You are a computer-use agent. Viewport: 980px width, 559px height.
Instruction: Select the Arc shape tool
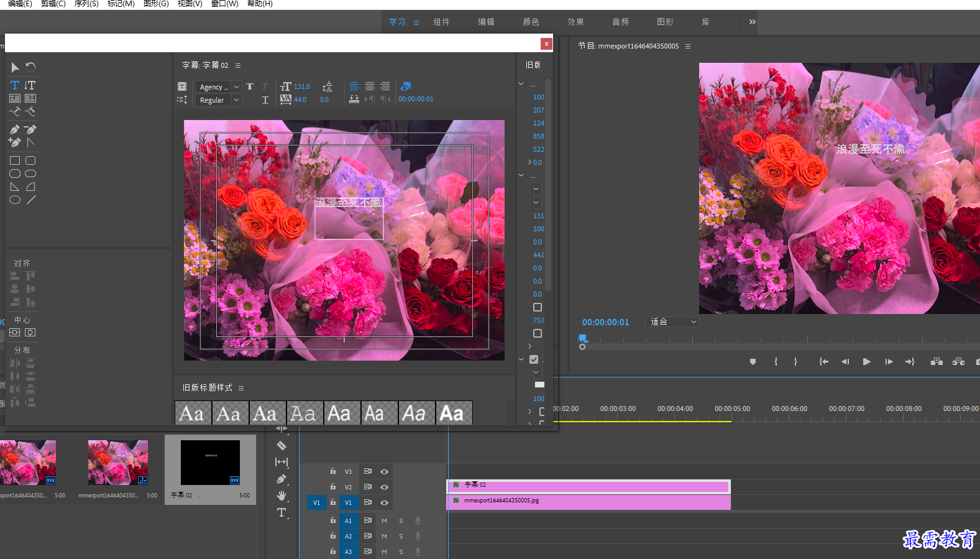(x=30, y=187)
